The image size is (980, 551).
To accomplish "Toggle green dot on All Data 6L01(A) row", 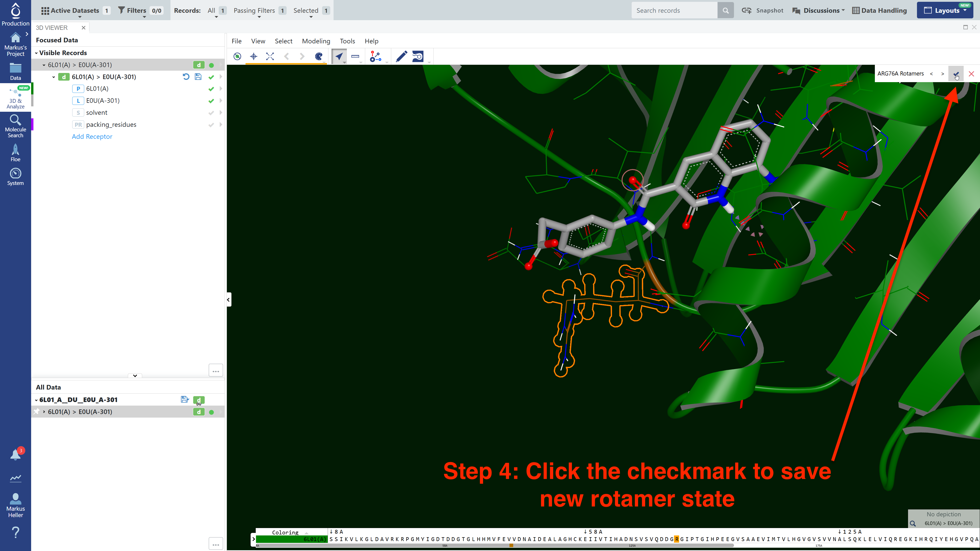I will click(x=212, y=412).
